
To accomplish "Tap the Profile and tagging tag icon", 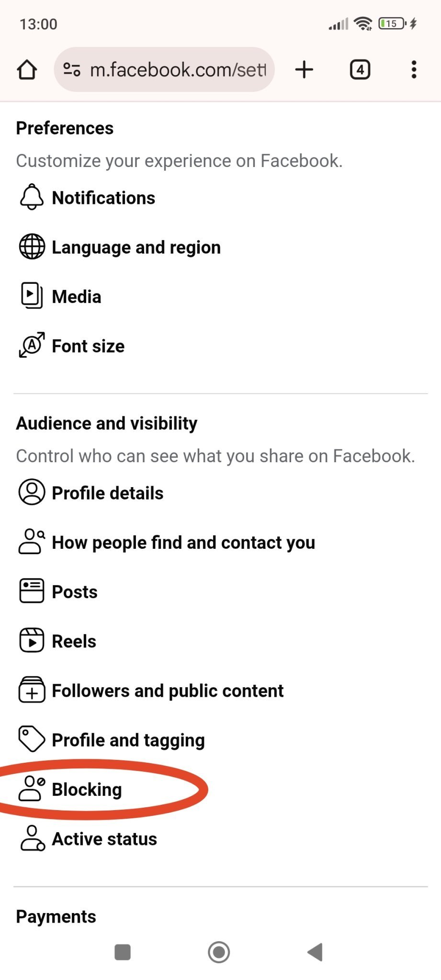I will 32,739.
